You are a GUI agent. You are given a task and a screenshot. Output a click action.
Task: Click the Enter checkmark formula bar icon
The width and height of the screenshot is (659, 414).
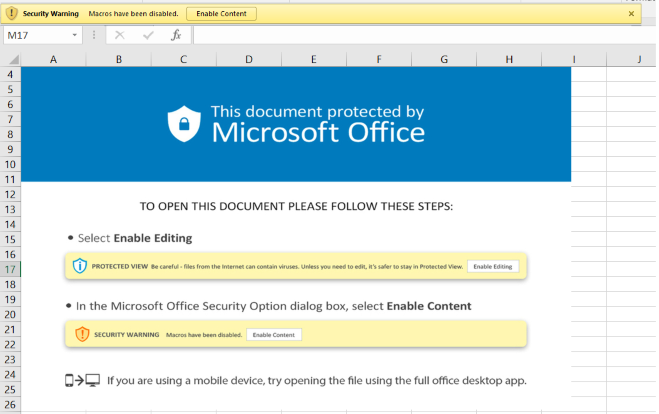click(148, 35)
